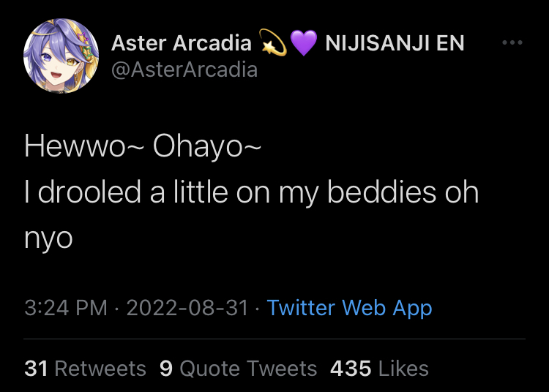Click the 3:24 PM timestamp
This screenshot has width=549, height=392.
click(66, 308)
